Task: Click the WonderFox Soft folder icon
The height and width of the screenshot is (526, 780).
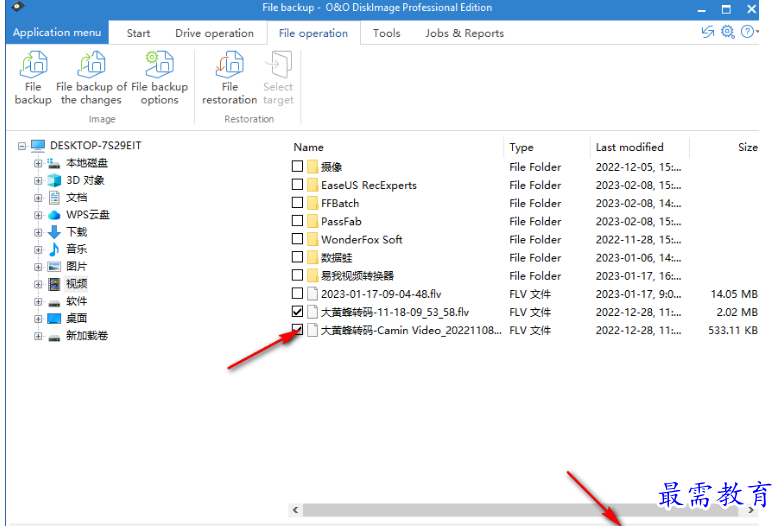Action: click(312, 239)
